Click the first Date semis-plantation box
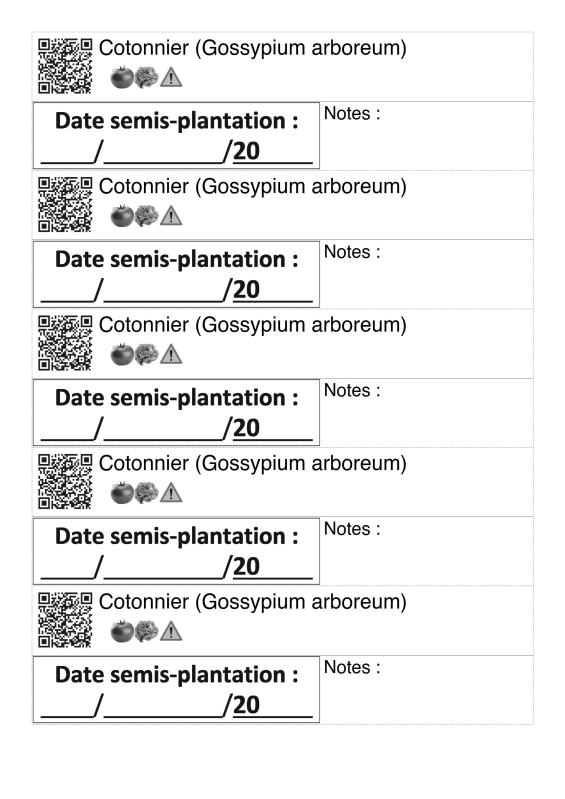 pyautogui.click(x=176, y=136)
